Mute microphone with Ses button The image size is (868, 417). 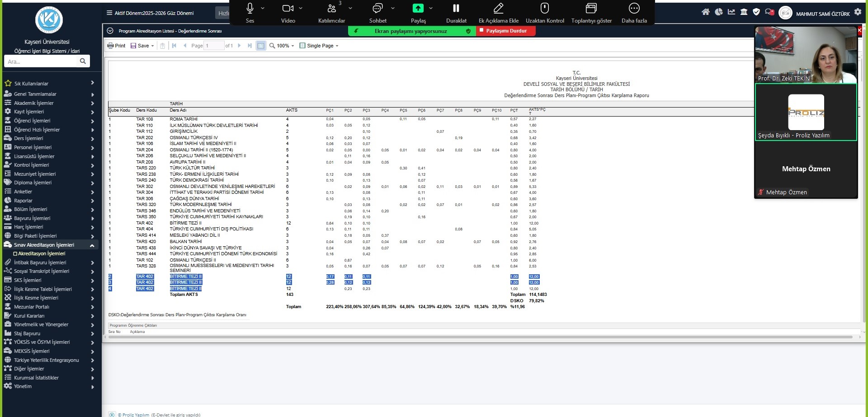[x=250, y=13]
